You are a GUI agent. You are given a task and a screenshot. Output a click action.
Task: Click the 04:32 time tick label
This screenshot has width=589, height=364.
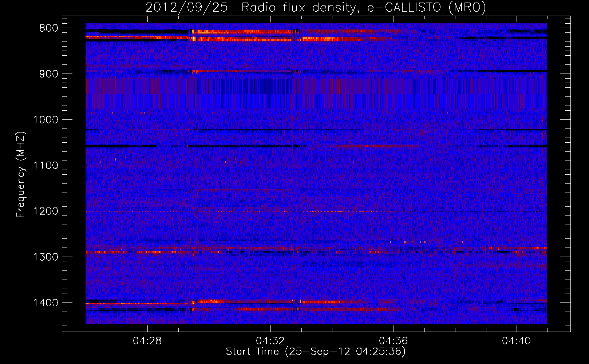click(x=270, y=341)
